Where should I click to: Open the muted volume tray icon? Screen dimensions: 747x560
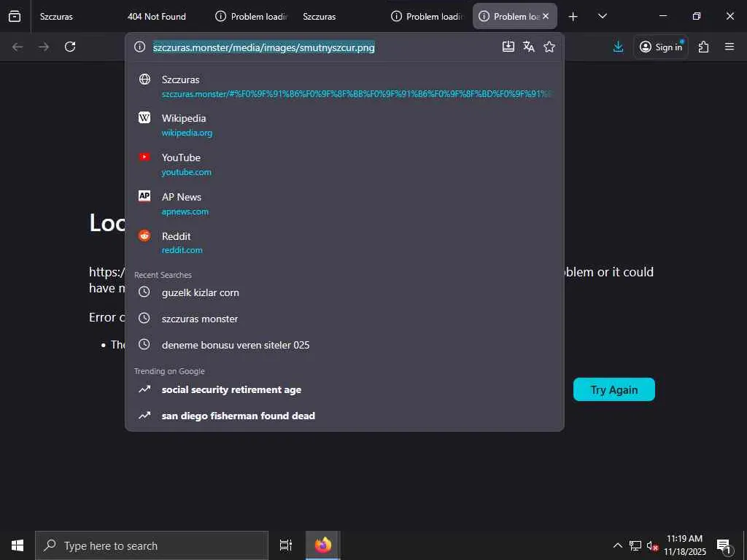pos(652,545)
